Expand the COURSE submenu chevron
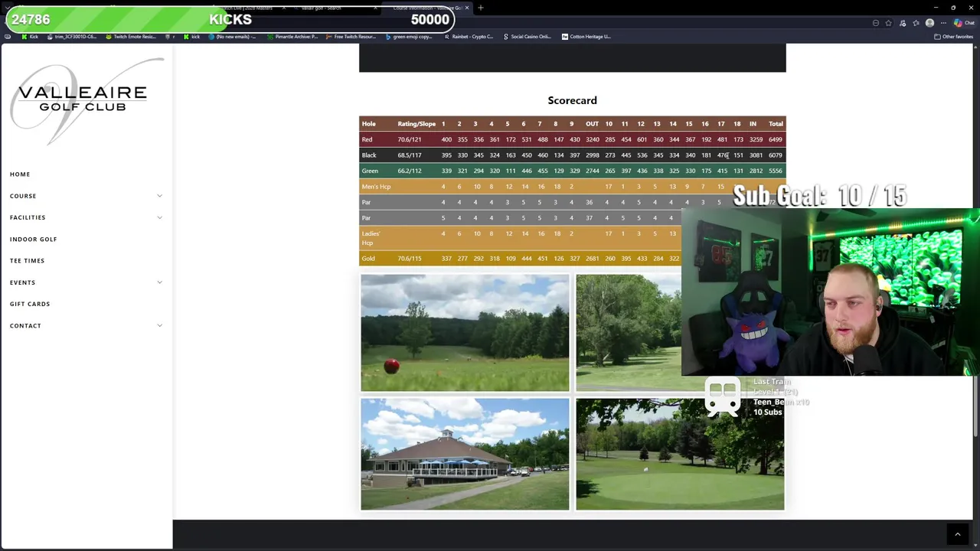Viewport: 980px width, 551px height. point(159,196)
